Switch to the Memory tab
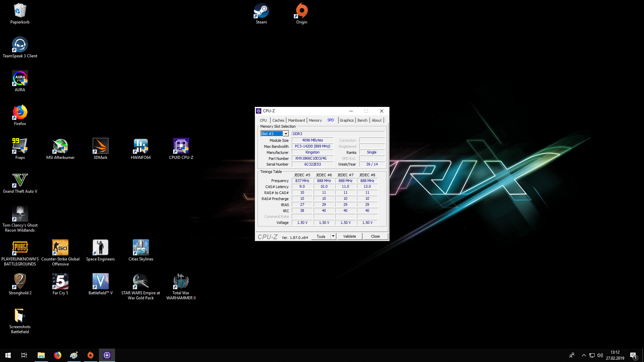 (315, 120)
